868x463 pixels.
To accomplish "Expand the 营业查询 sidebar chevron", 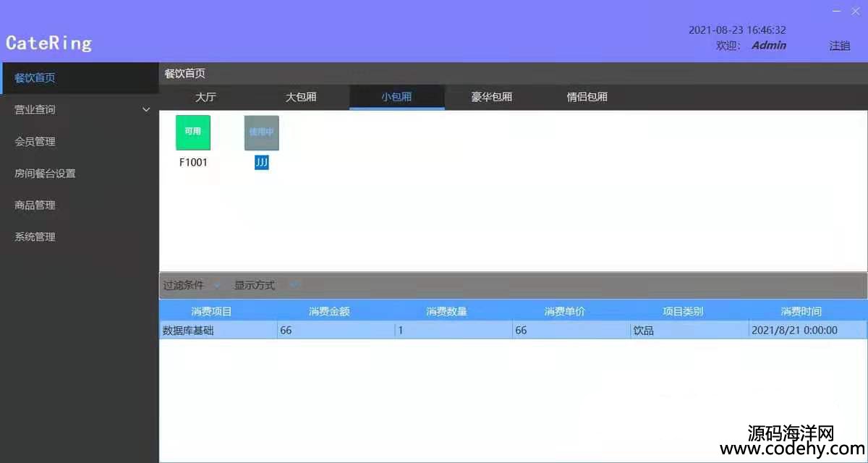I will pyautogui.click(x=146, y=110).
